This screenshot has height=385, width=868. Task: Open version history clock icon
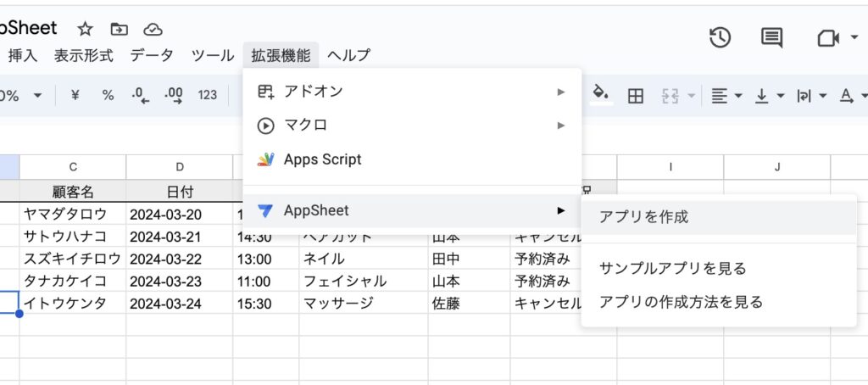[x=720, y=37]
